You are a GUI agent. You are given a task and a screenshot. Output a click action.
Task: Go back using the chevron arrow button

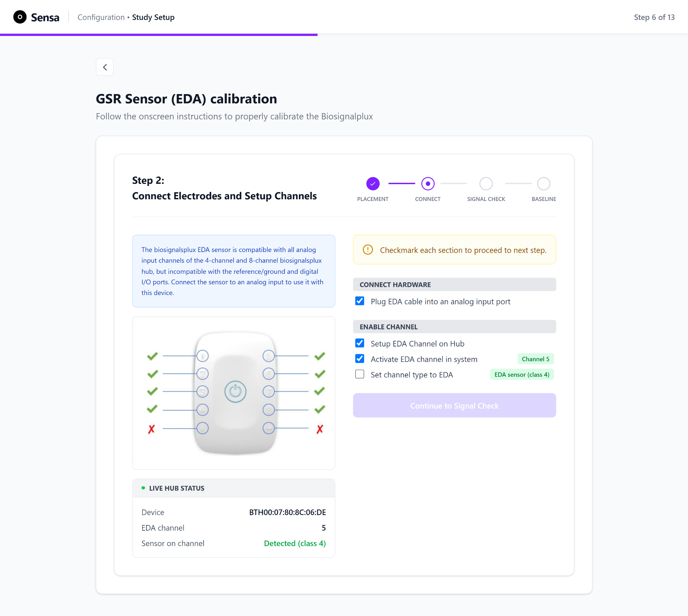(104, 67)
